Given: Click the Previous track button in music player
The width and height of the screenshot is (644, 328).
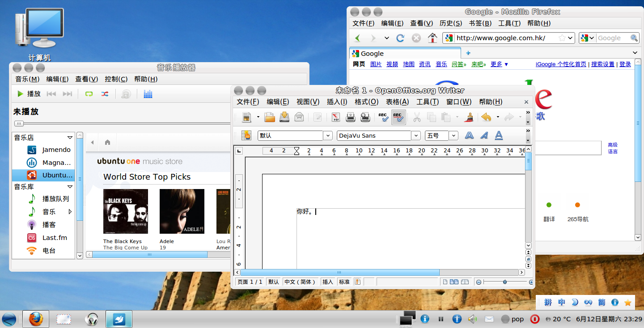Looking at the screenshot, I should (x=51, y=94).
